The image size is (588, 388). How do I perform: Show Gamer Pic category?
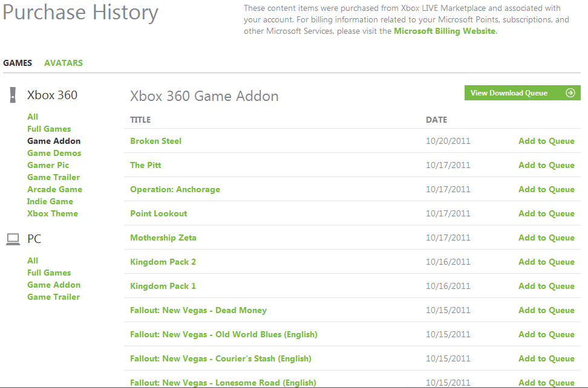click(48, 165)
